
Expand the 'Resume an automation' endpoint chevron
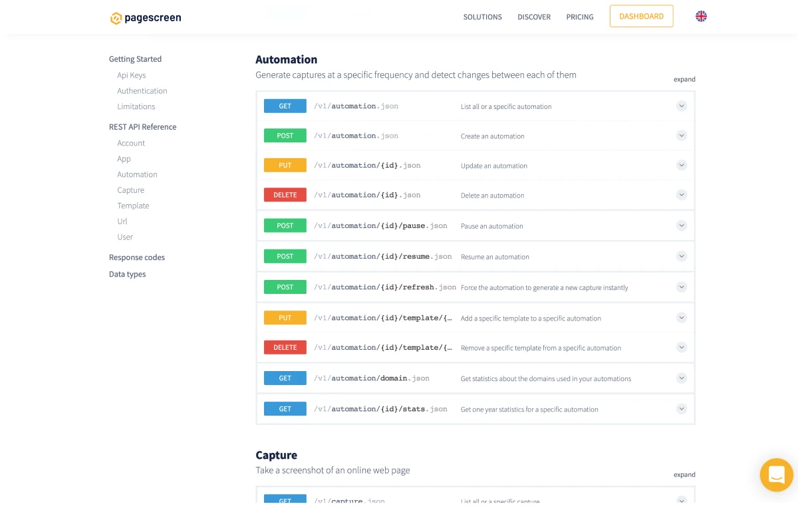point(681,256)
